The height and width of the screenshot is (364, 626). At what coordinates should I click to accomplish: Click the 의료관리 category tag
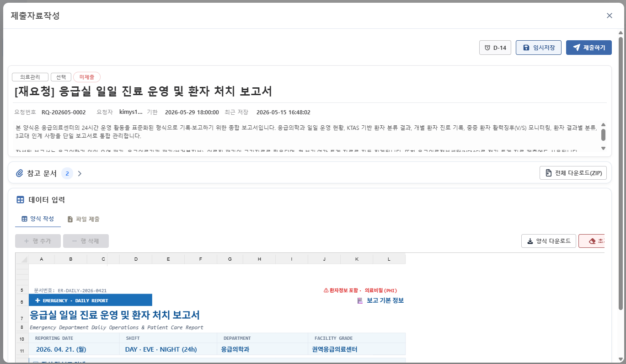pos(30,77)
